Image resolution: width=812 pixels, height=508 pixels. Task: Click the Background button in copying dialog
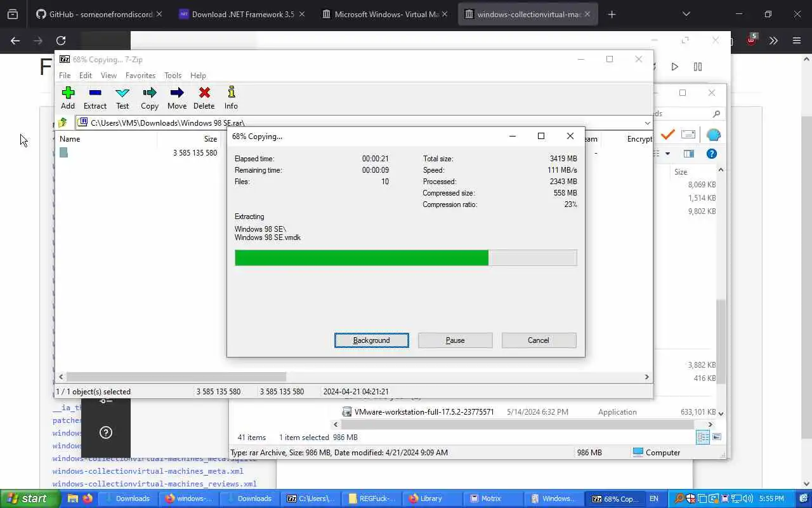tap(372, 340)
